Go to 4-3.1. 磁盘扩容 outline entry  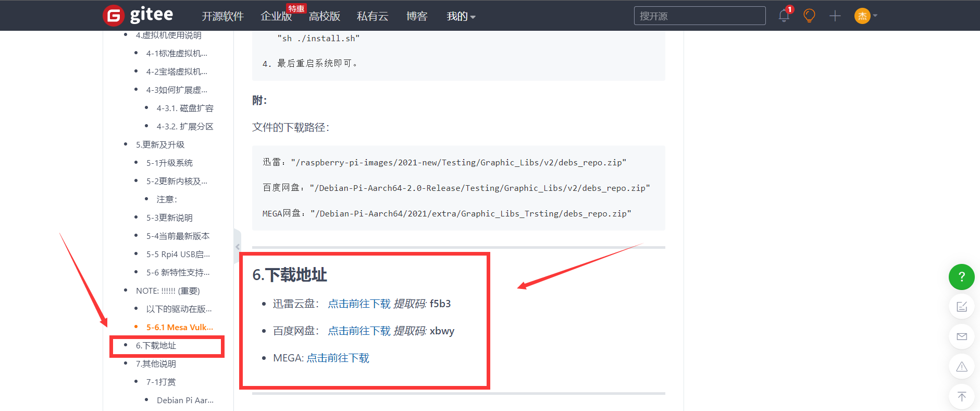185,108
